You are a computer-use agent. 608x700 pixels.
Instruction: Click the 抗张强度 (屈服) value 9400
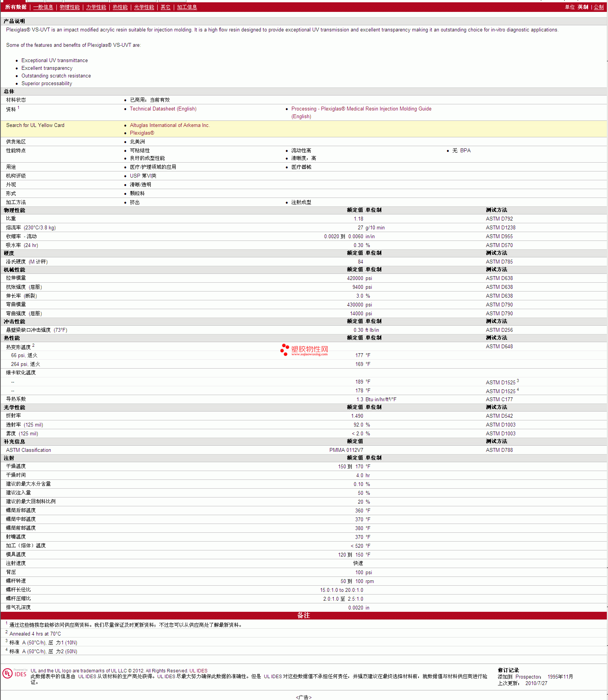click(x=358, y=287)
